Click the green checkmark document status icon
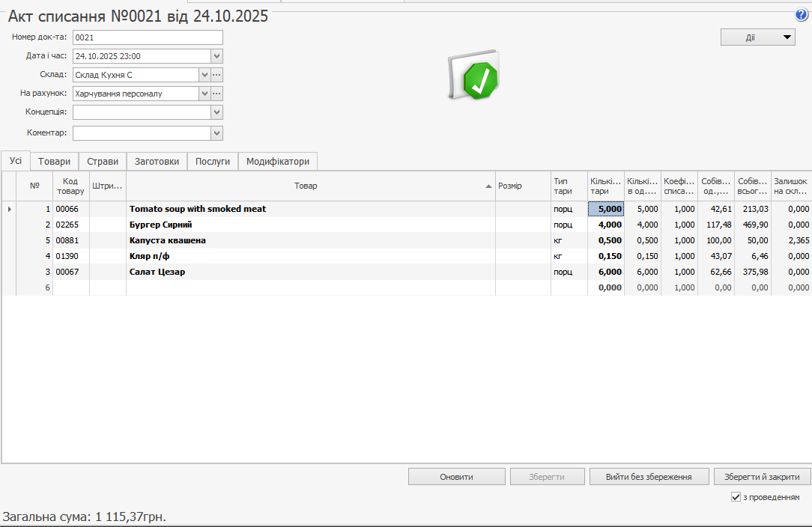This screenshot has width=812, height=527. coord(473,76)
